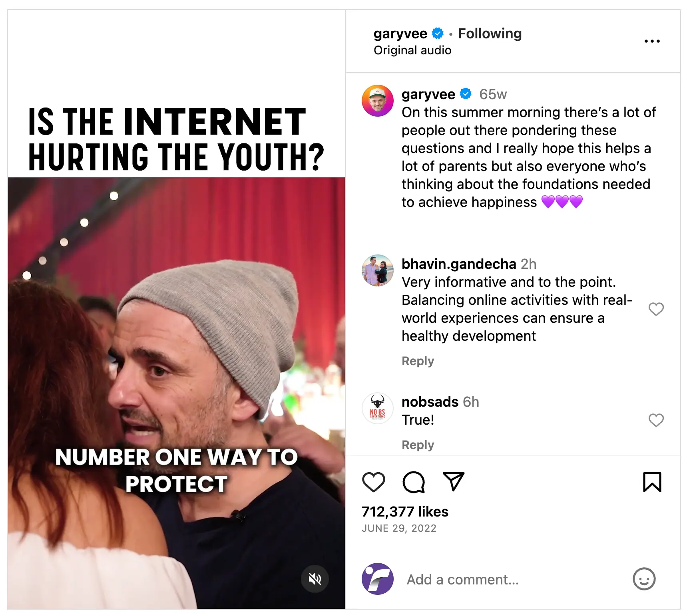The width and height of the screenshot is (689, 616).
Task: Share the post with paper plane icon
Action: (453, 482)
